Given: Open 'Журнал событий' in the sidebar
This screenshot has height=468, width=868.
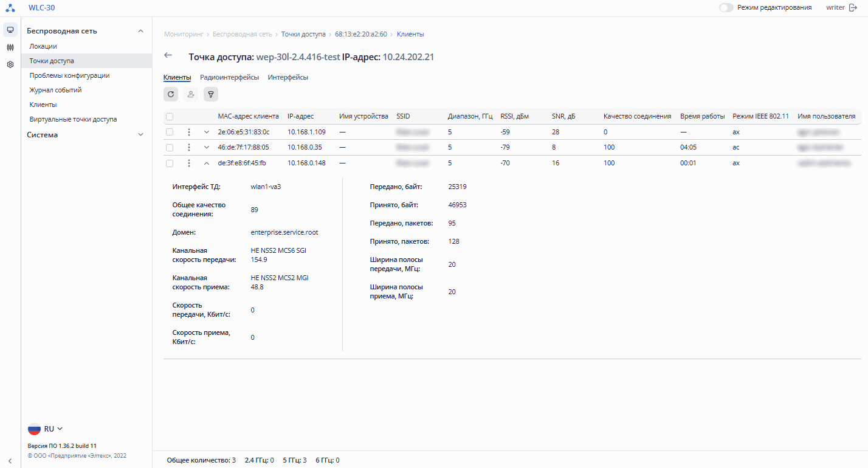Looking at the screenshot, I should click(55, 90).
